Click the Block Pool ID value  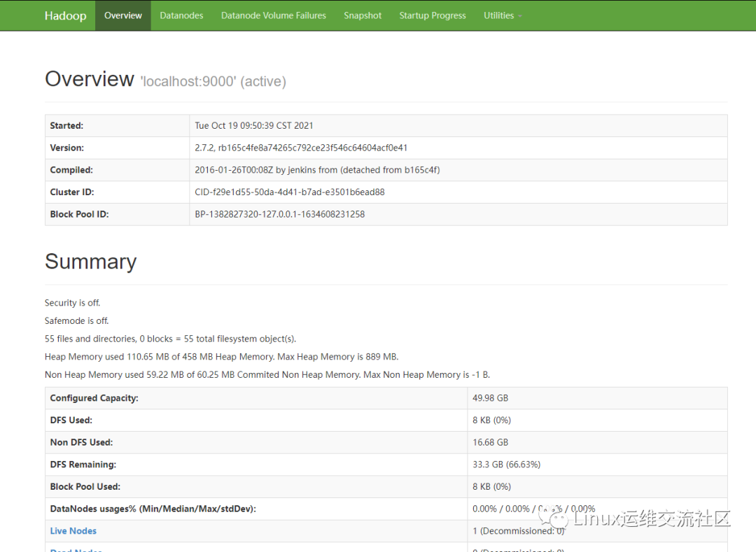(x=279, y=214)
